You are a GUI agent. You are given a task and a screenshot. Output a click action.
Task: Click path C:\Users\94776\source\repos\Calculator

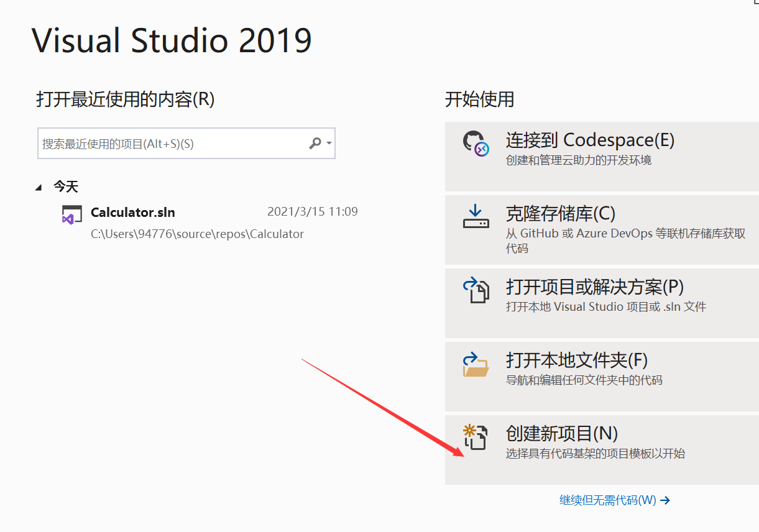[198, 234]
